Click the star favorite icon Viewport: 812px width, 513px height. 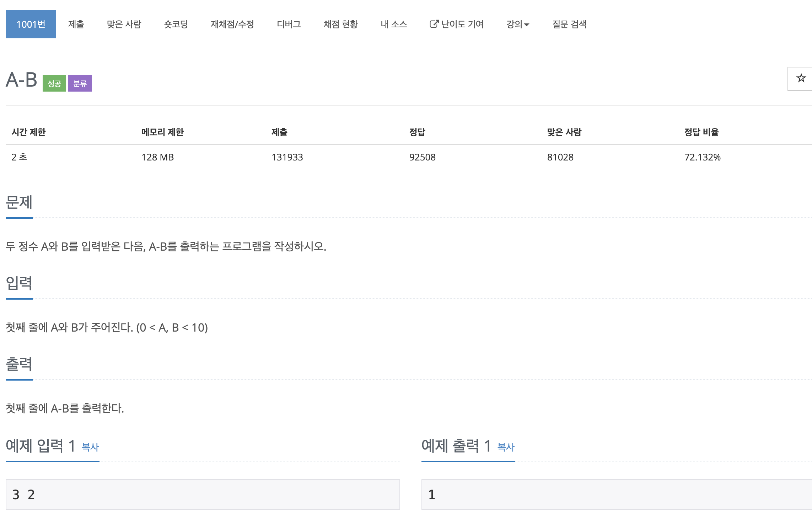(x=801, y=78)
